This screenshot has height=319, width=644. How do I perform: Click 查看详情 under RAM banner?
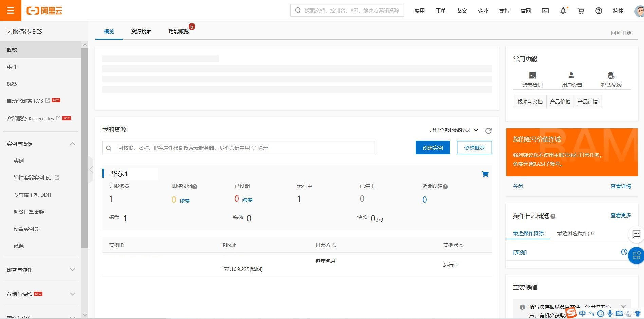pyautogui.click(x=621, y=186)
